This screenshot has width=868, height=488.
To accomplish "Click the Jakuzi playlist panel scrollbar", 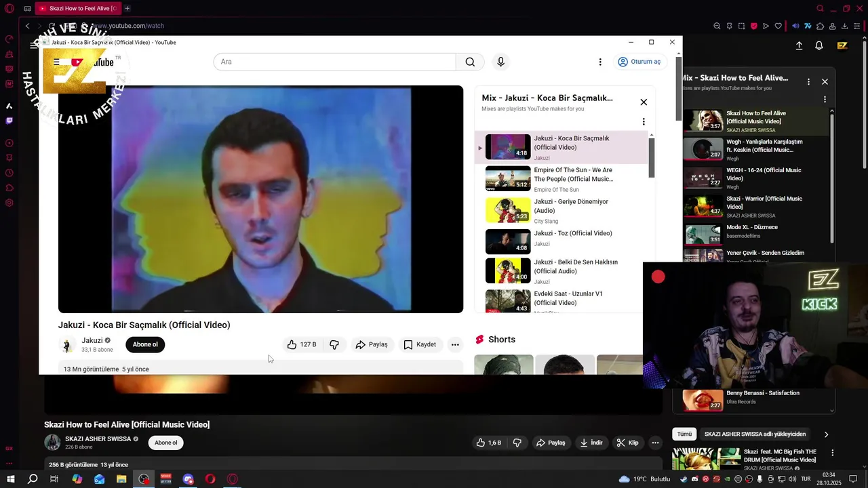I will point(652,157).
